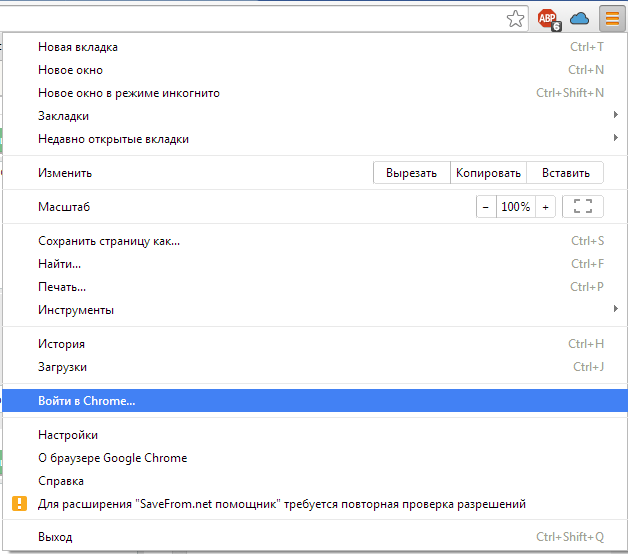Open the Adblock Plus extension icon
Image resolution: width=628 pixels, height=554 pixels.
point(549,19)
